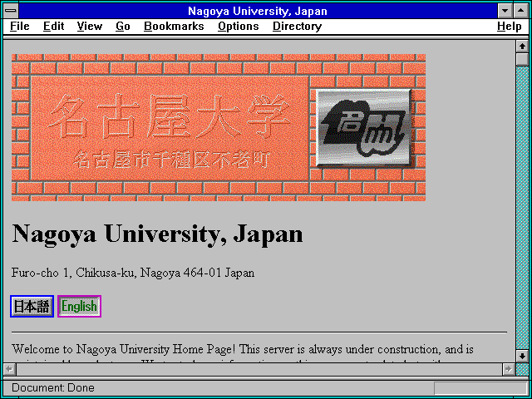Click the 'Welcome to Nagoya University Home Page' paragraph
Viewport: 532px width, 399px height.
[243, 355]
